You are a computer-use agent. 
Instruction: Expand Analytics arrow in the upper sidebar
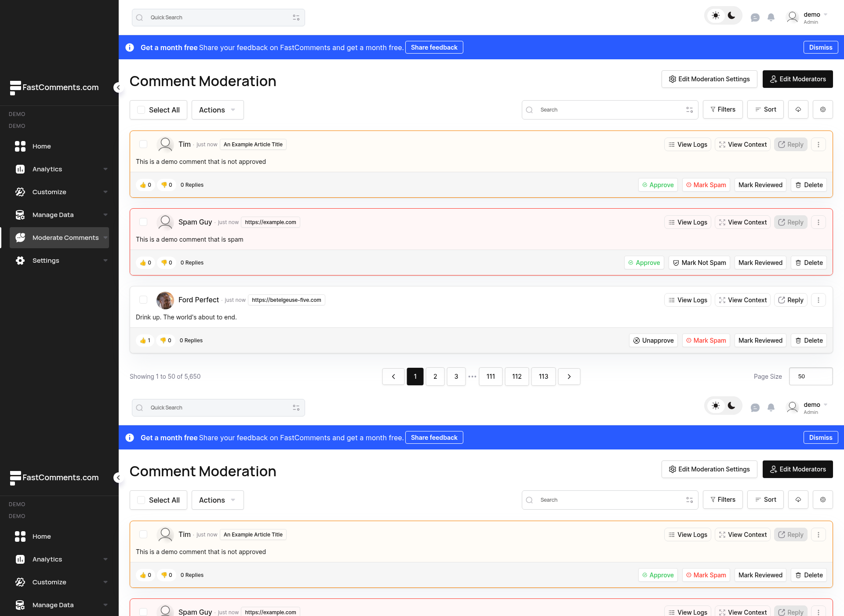[x=105, y=169]
